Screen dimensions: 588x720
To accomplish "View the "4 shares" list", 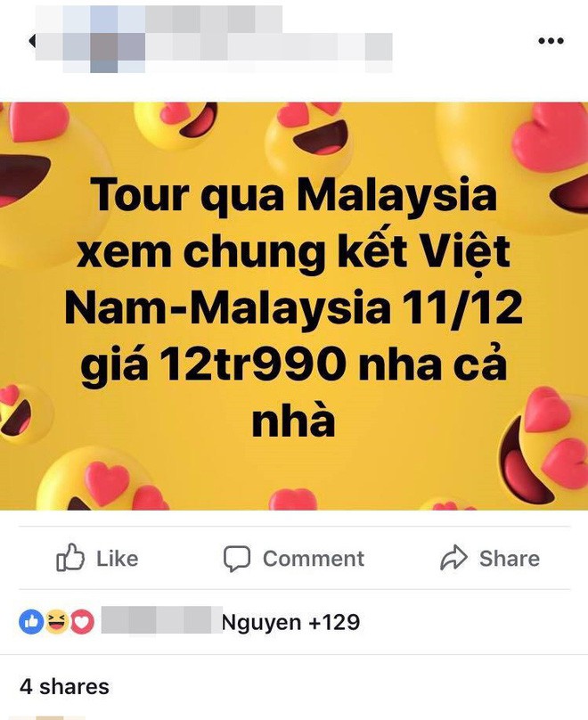I will click(x=64, y=687).
